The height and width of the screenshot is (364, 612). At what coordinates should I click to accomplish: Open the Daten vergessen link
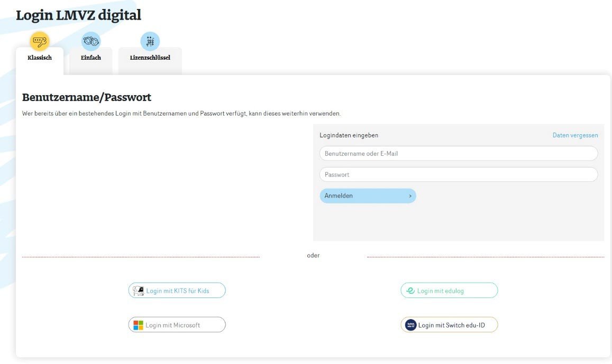pos(575,135)
